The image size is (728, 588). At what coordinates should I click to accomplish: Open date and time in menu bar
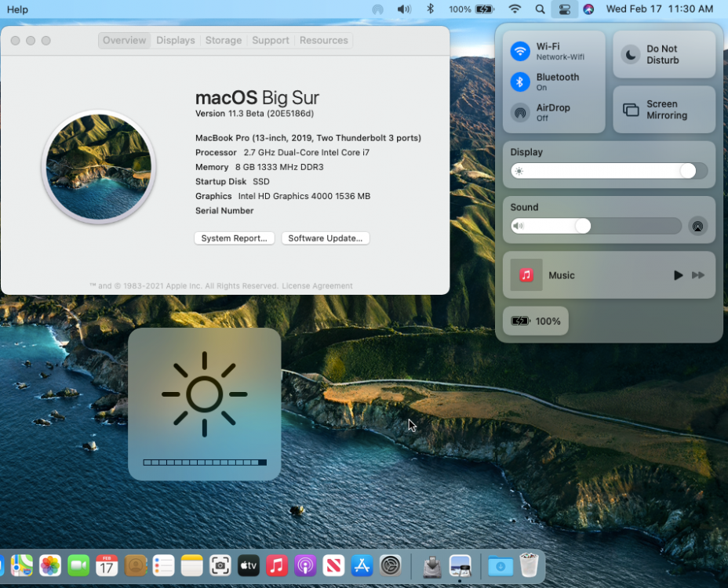pyautogui.click(x=659, y=9)
